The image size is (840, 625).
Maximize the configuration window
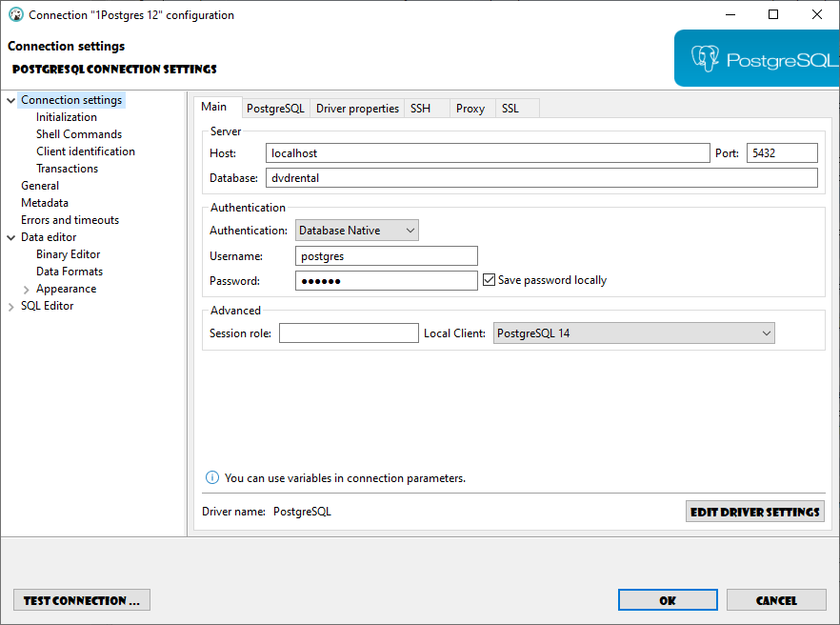773,14
